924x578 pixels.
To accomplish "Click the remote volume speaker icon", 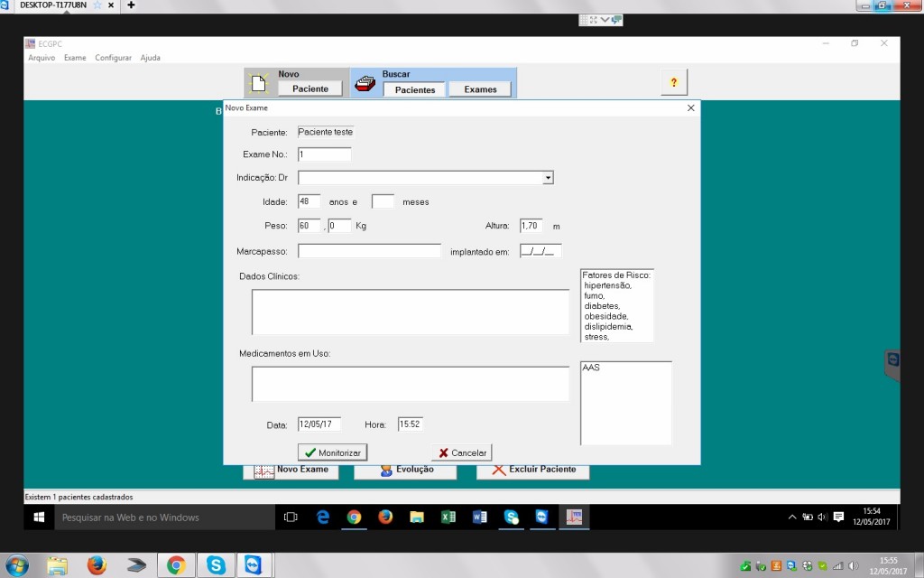I will [x=823, y=517].
